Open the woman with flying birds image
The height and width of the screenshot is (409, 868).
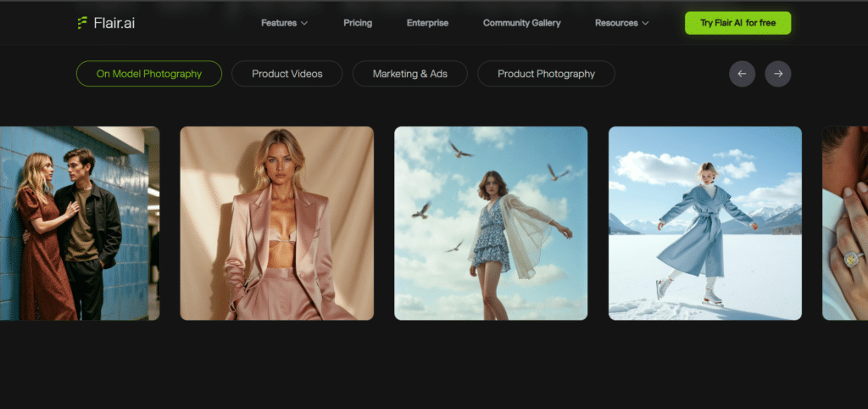pyautogui.click(x=491, y=223)
